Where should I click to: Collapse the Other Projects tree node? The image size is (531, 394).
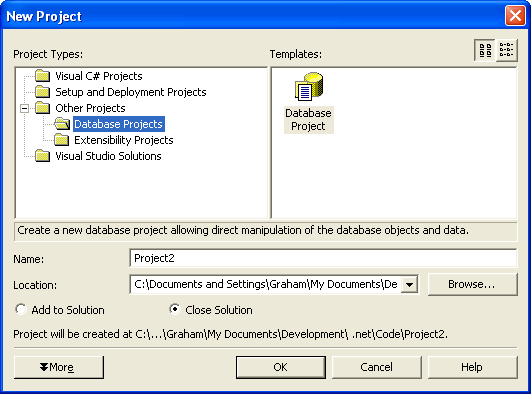coord(24,108)
